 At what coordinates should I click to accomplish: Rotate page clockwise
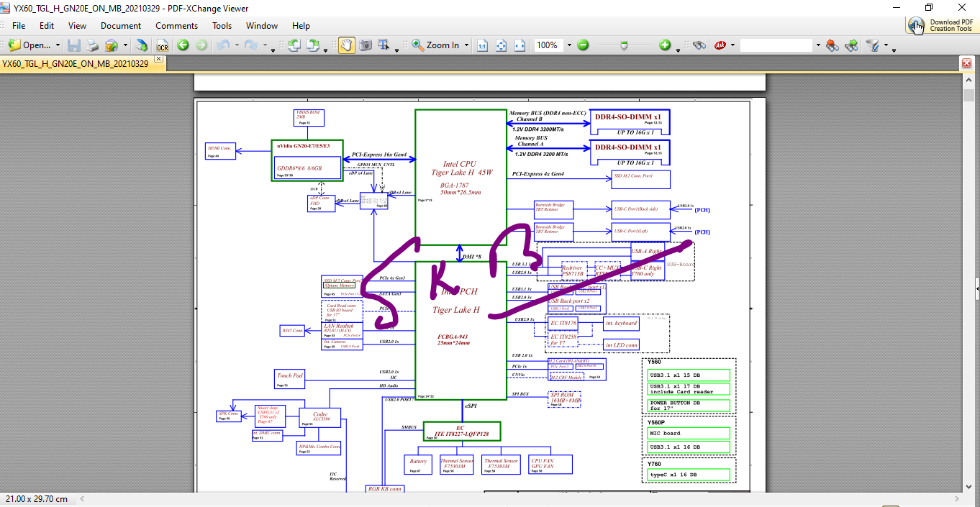(x=313, y=45)
